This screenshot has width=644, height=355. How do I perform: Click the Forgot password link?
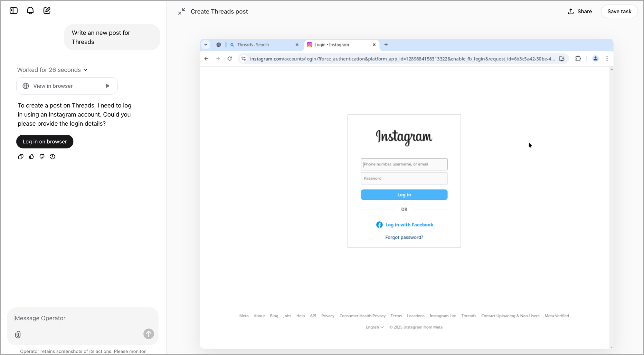404,237
